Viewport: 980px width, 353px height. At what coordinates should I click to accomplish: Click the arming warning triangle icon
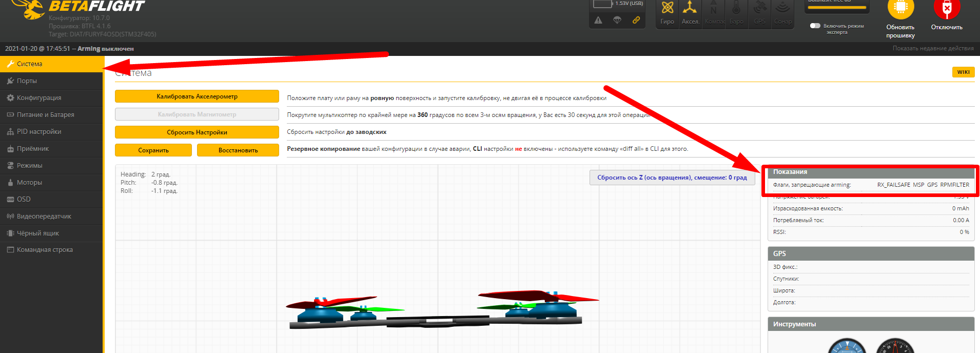(x=598, y=20)
